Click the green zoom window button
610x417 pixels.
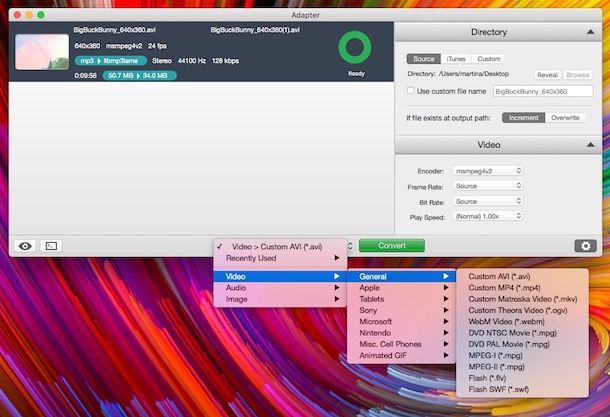(41, 15)
